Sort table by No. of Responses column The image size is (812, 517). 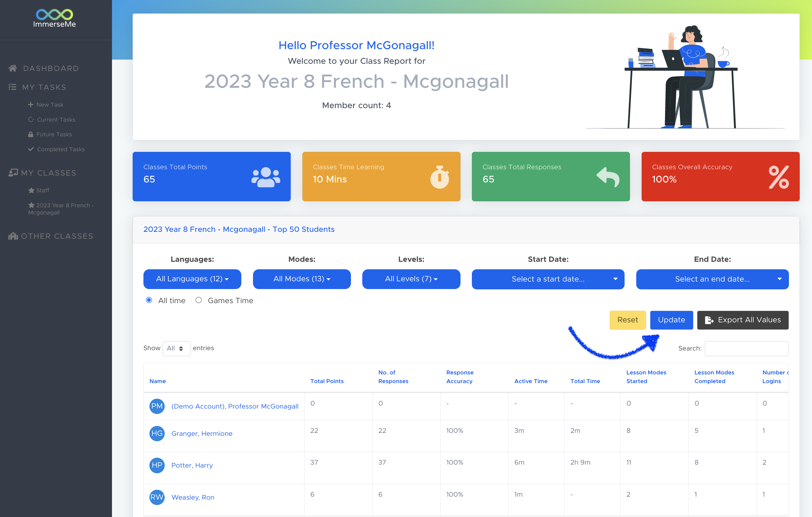393,377
